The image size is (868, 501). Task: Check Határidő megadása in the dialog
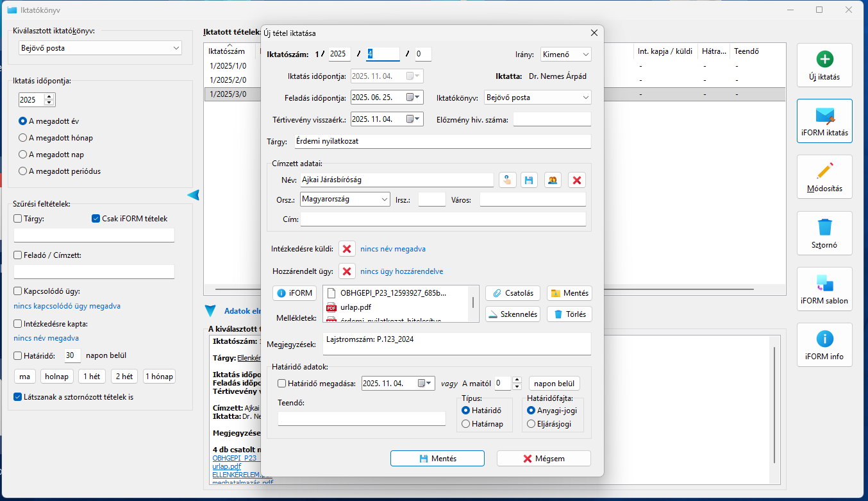click(x=282, y=384)
